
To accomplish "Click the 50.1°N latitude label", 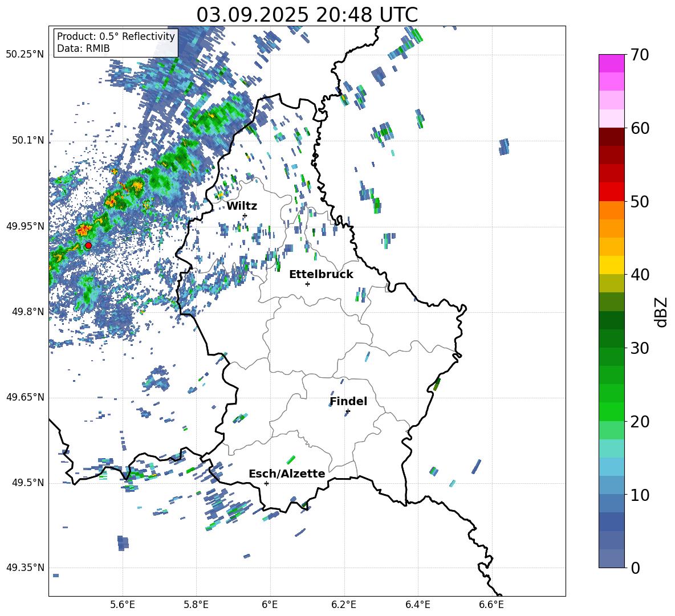I will 27,140.
